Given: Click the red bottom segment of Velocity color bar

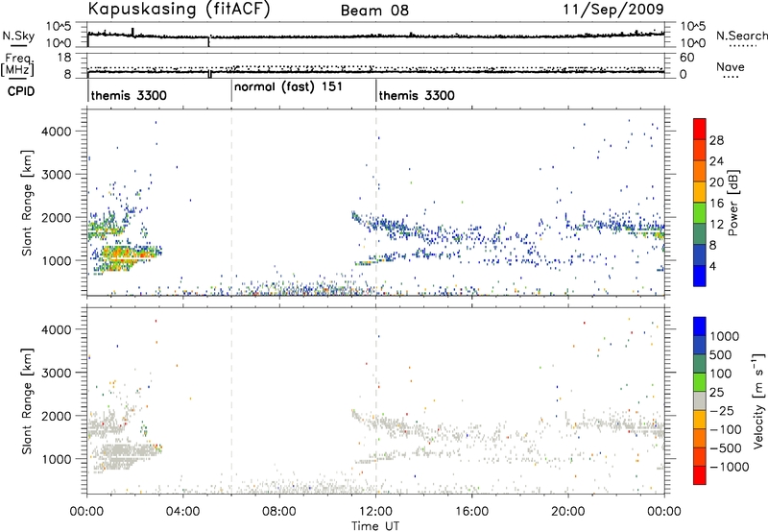Looking at the screenshot, I should (700, 475).
